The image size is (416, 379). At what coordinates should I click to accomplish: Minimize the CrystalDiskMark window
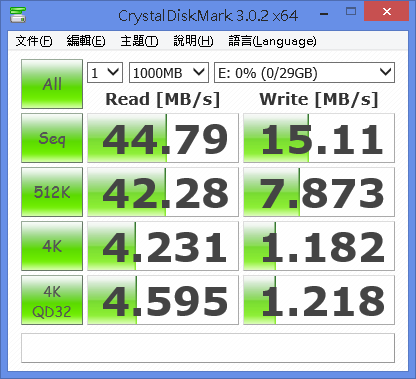click(x=324, y=14)
